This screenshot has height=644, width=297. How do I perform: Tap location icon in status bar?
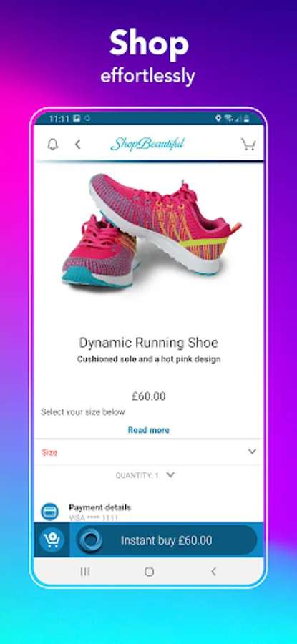pyautogui.click(x=218, y=119)
